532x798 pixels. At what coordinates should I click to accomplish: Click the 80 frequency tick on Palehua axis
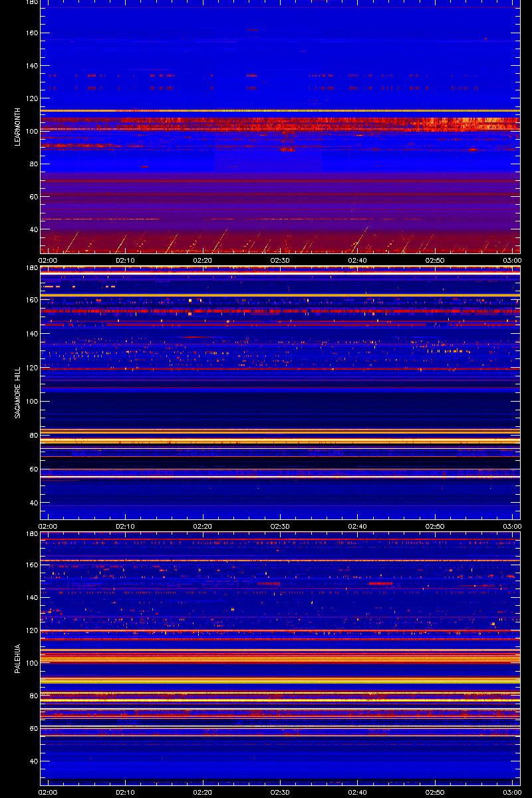(x=33, y=696)
